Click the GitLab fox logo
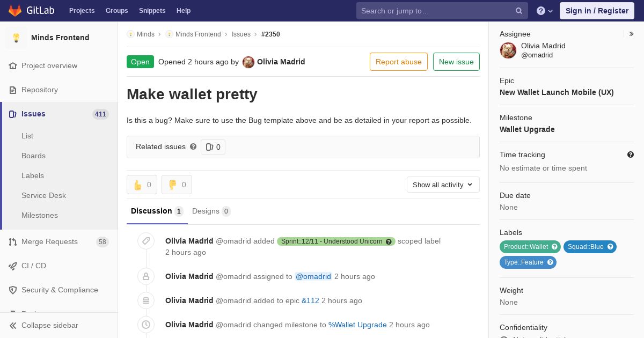The width and height of the screenshot is (644, 338). pyautogui.click(x=15, y=10)
